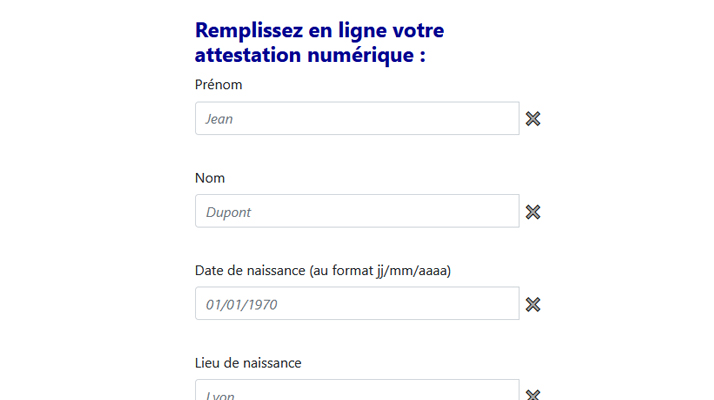Image resolution: width=714 pixels, height=400 pixels.
Task: Click the '01/01/1970' placeholder text
Action: pyautogui.click(x=241, y=305)
